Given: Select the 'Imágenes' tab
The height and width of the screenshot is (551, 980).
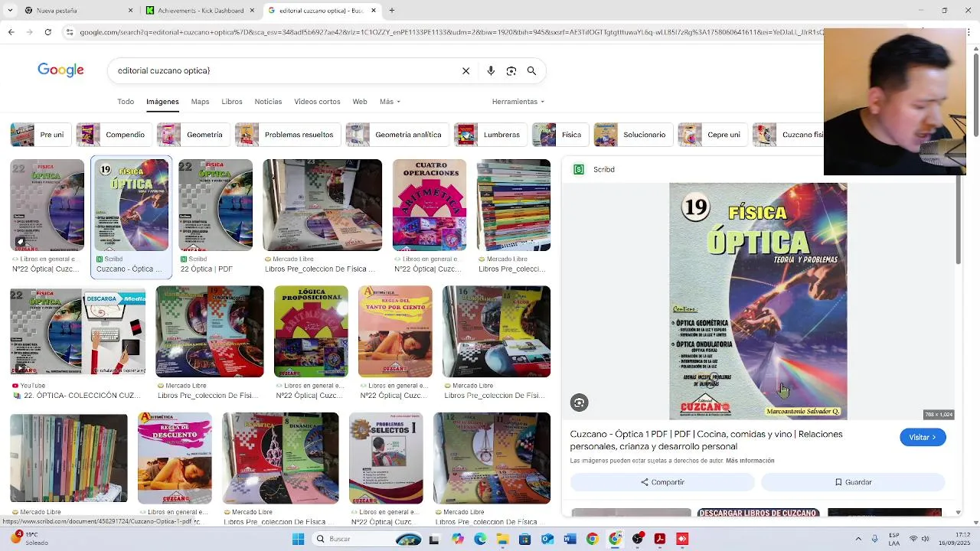Looking at the screenshot, I should [162, 102].
